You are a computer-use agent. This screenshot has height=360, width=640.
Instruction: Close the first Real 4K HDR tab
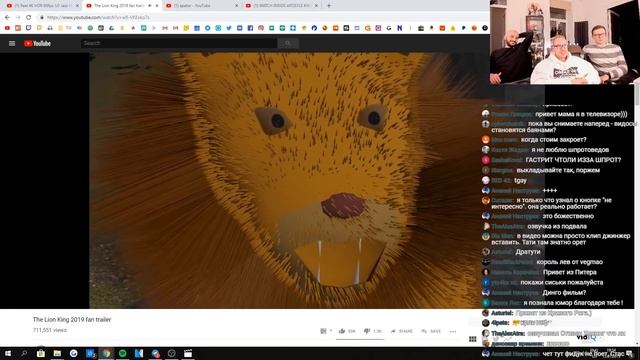pyautogui.click(x=77, y=6)
